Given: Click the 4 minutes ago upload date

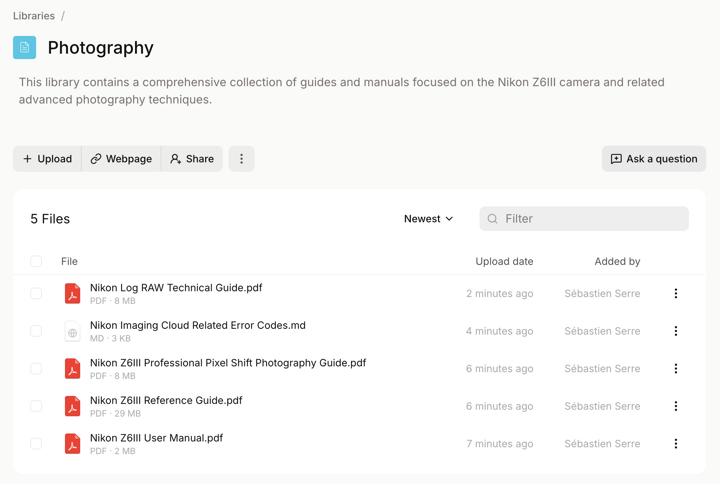Looking at the screenshot, I should point(500,332).
